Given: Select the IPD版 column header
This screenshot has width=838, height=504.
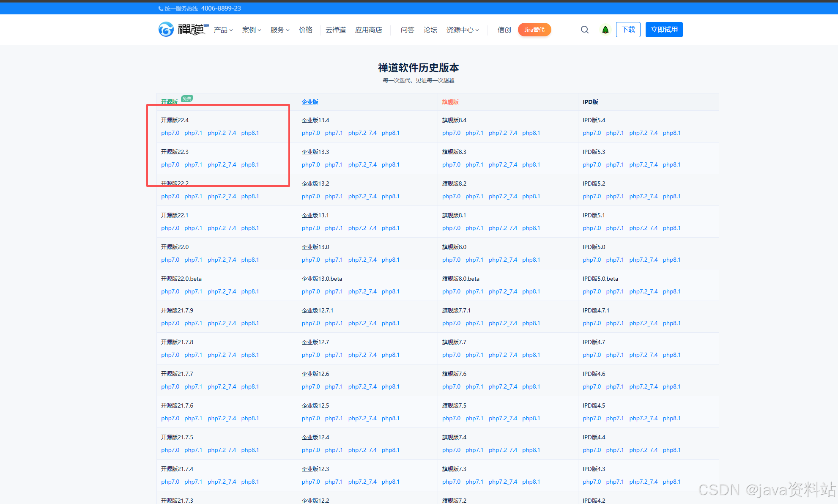Looking at the screenshot, I should pyautogui.click(x=590, y=102).
